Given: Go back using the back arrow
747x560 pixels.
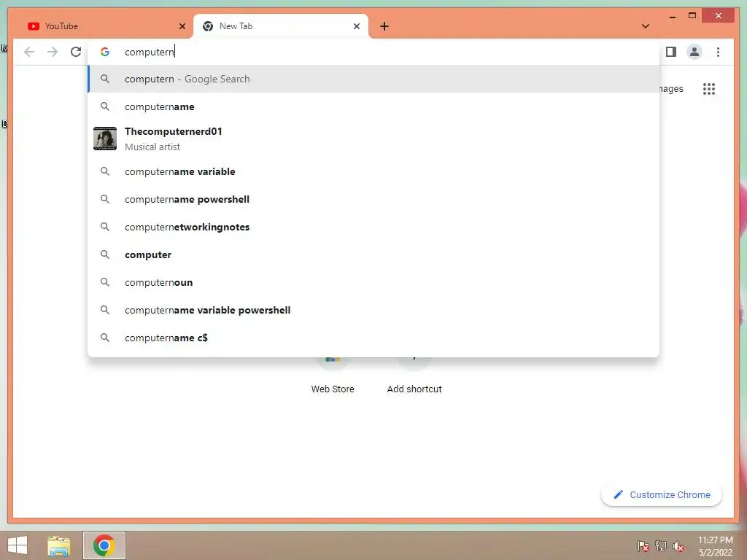Looking at the screenshot, I should click(29, 52).
